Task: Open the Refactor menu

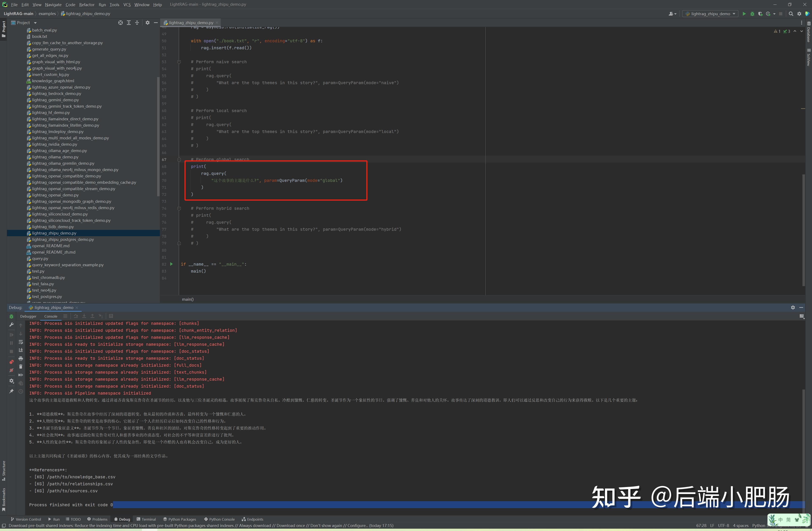Action: coord(87,4)
